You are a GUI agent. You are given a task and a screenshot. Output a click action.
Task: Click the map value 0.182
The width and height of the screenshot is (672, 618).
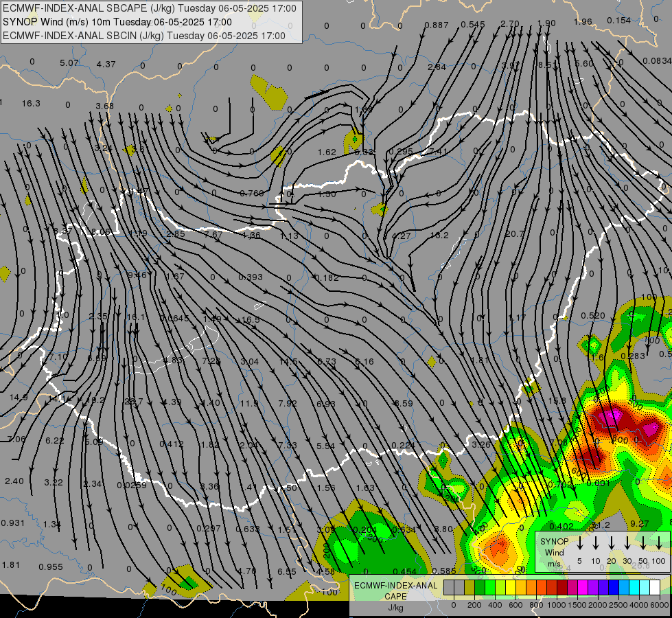coord(327,278)
